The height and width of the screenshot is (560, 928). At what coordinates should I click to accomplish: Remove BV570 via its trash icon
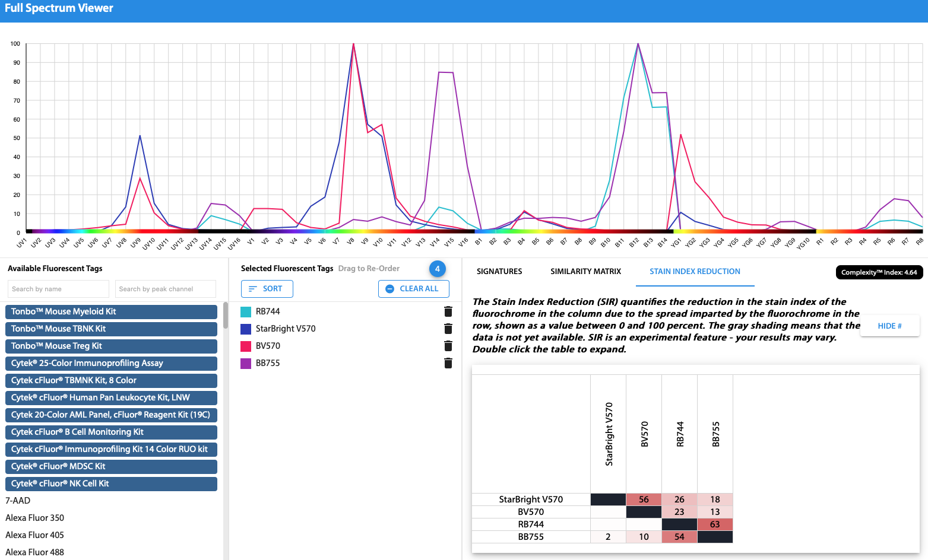click(448, 345)
